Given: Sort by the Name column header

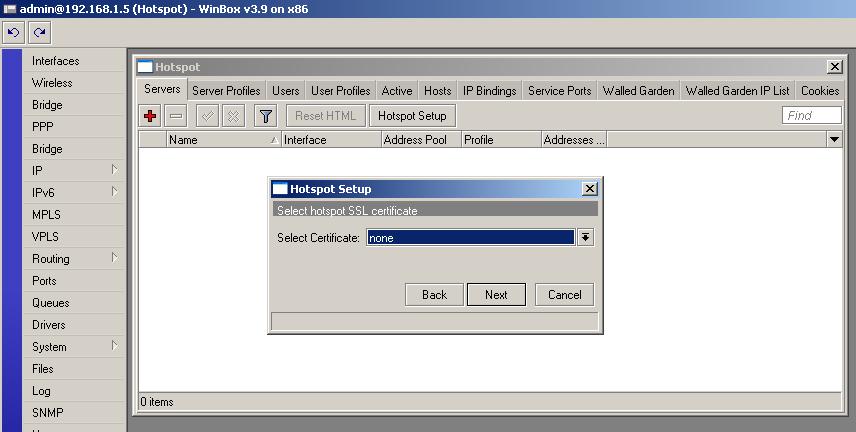Looking at the screenshot, I should coord(224,140).
